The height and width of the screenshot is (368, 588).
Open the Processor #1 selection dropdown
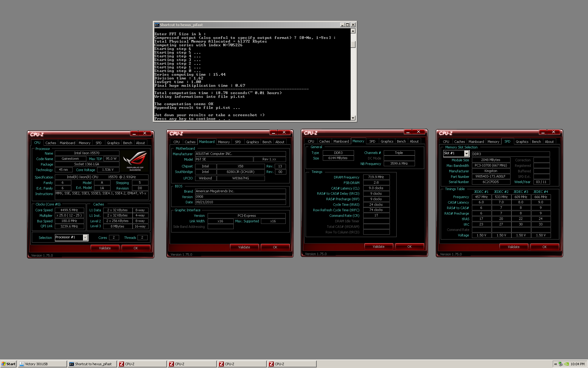[85, 238]
